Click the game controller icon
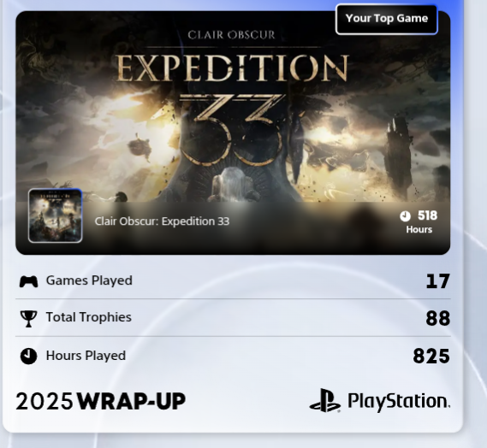Viewport: 487px width, 448px height. pos(28,281)
